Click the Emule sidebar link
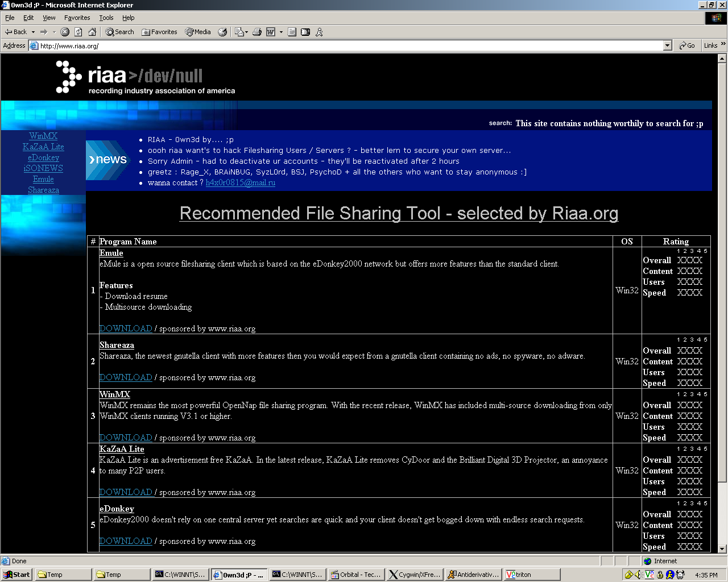 coord(43,179)
